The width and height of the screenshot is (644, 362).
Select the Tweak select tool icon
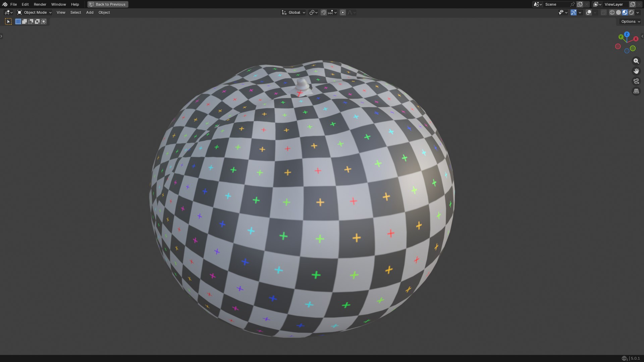click(8, 21)
